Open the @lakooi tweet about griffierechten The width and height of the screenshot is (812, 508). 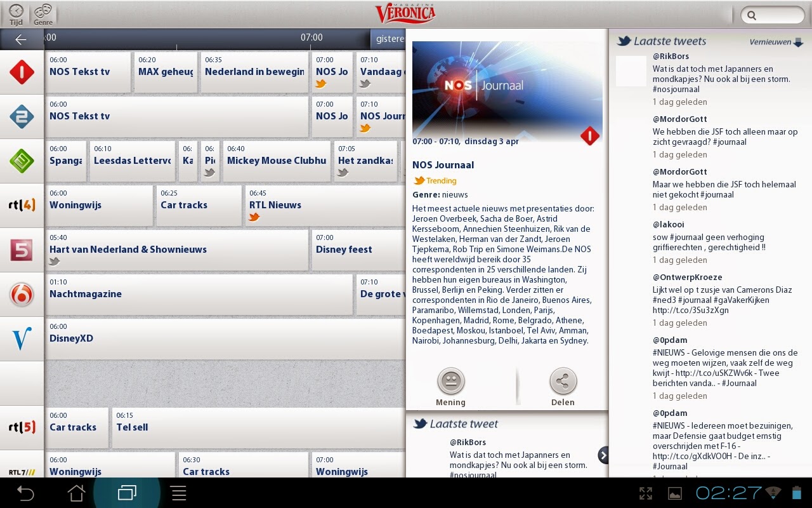709,242
